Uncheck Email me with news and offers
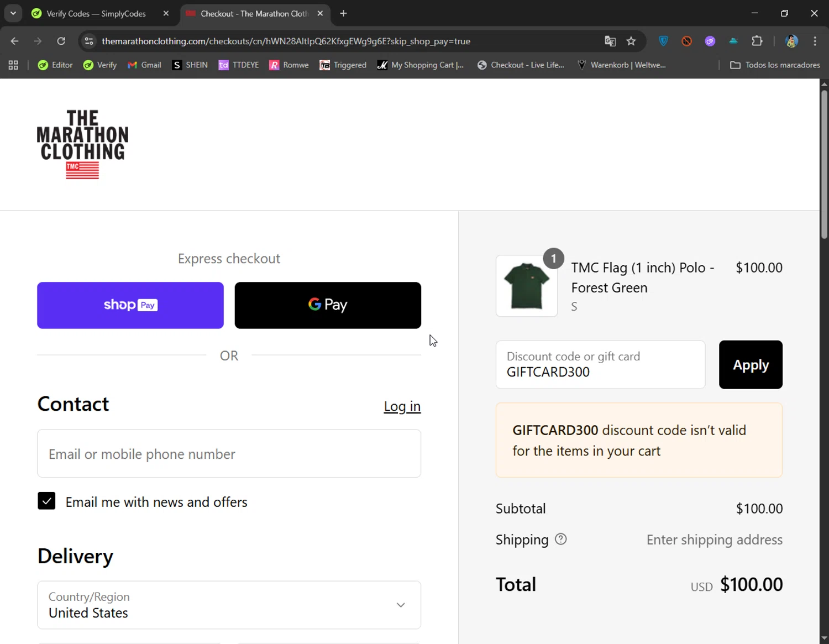 [x=46, y=501]
